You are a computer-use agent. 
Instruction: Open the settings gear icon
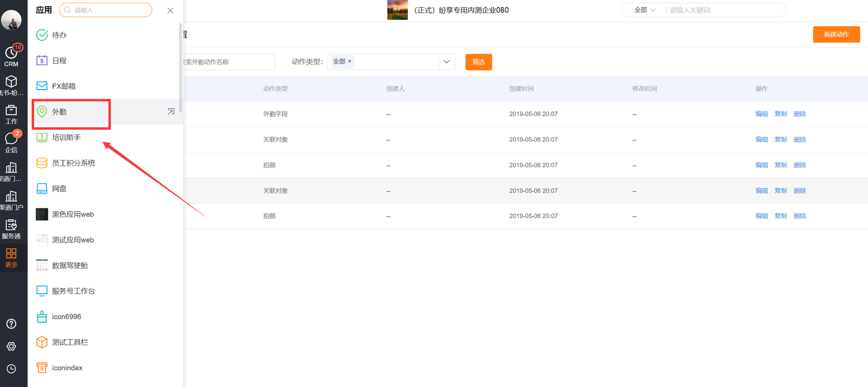11,346
